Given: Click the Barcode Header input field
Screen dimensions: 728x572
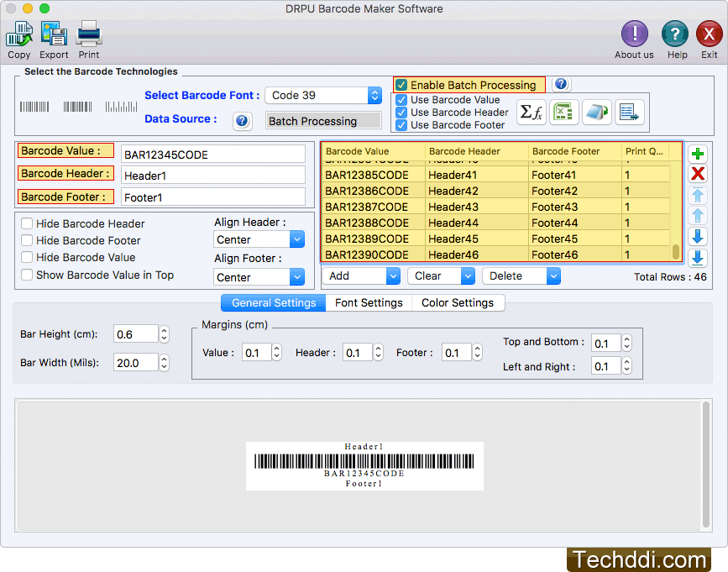Looking at the screenshot, I should click(212, 176).
